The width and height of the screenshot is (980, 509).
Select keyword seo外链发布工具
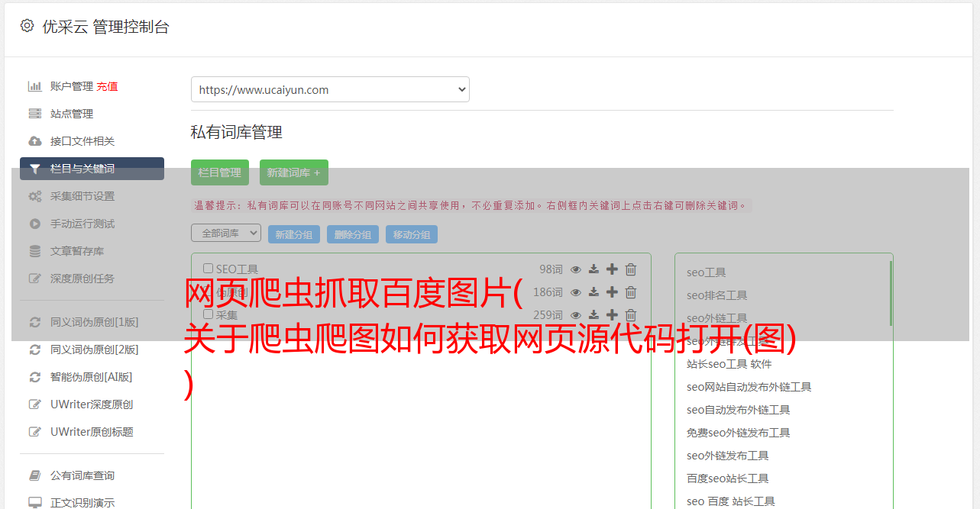coord(728,456)
